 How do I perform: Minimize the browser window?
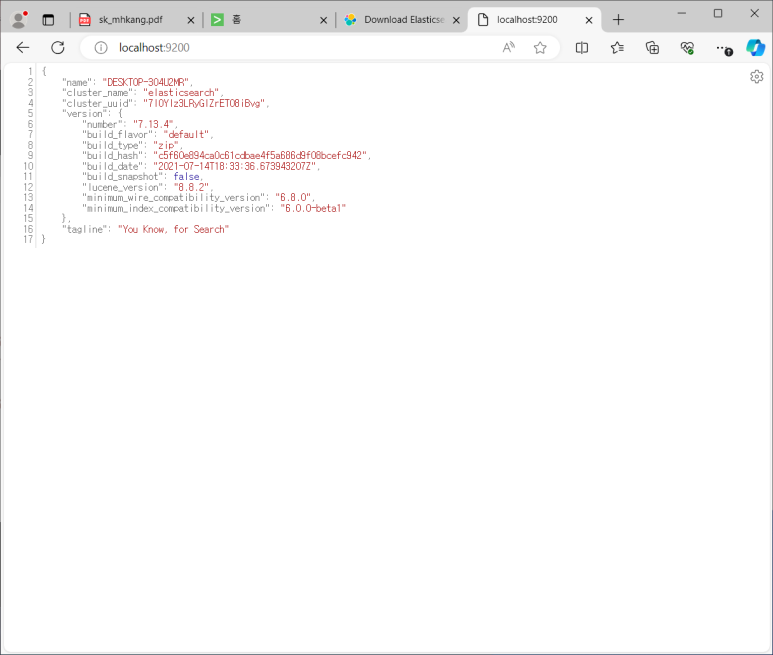[682, 13]
